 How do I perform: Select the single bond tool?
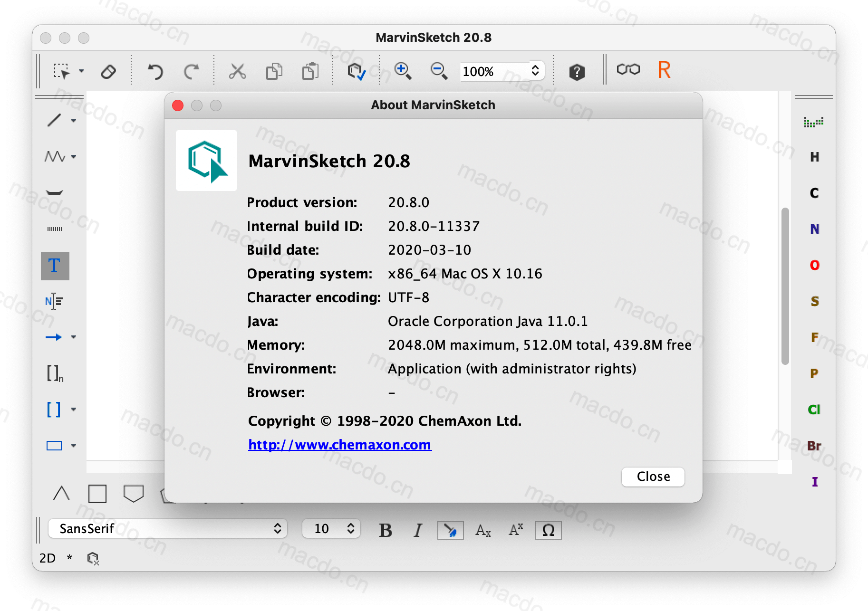tap(54, 120)
